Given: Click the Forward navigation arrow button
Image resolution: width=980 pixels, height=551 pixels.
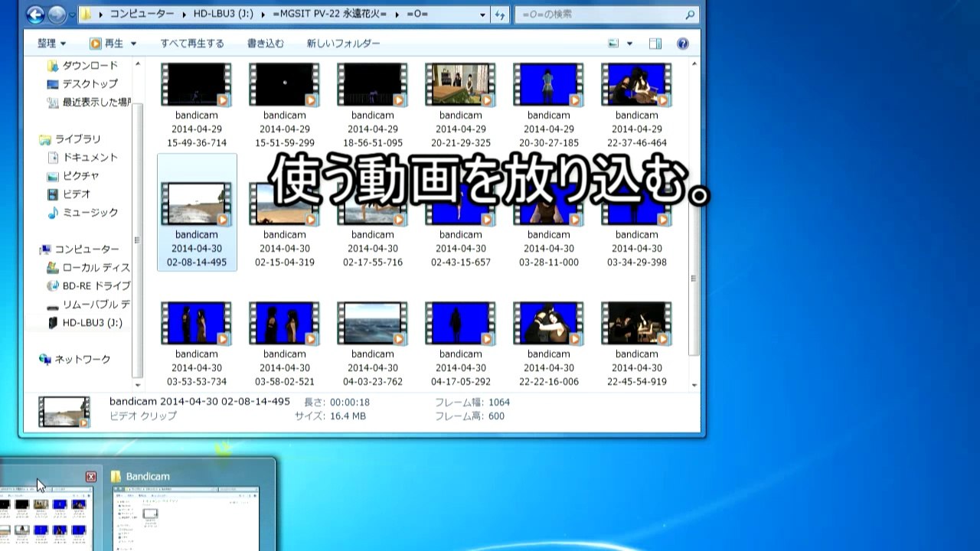Looking at the screenshot, I should click(57, 14).
